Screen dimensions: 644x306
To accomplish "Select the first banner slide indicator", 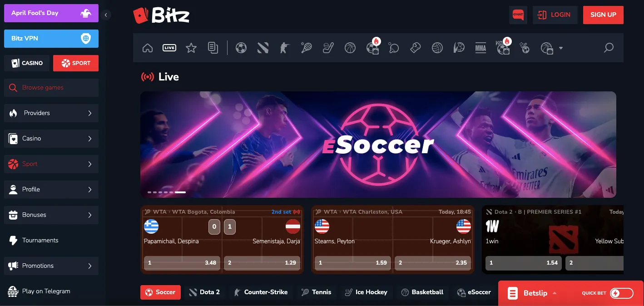I will point(149,192).
